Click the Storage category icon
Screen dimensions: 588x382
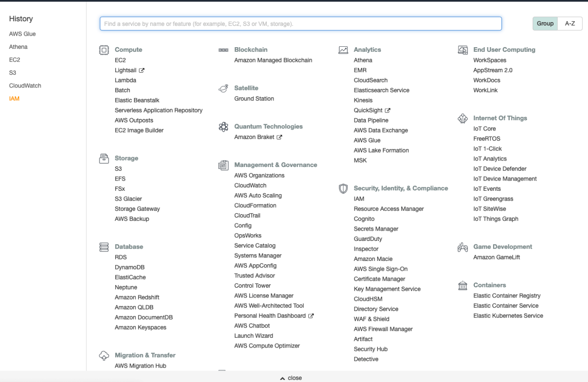click(104, 158)
